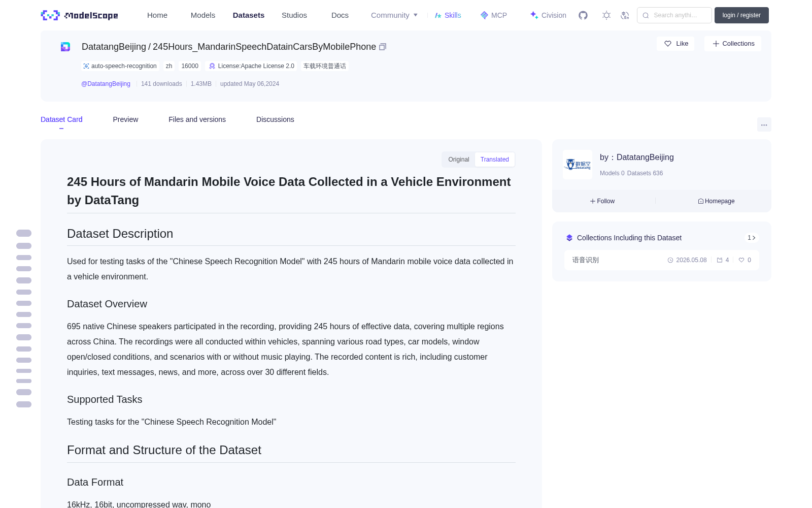Open the more options ellipsis menu

coord(764,124)
